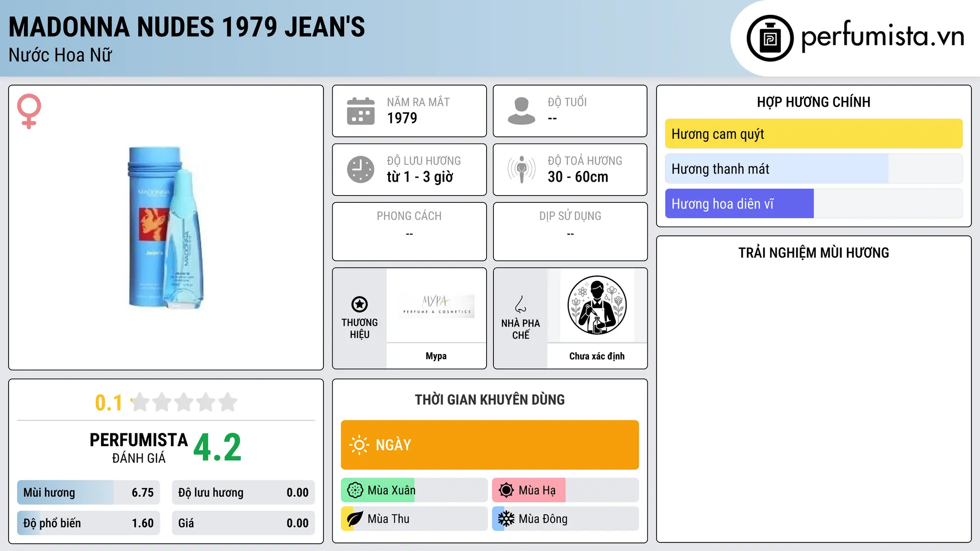Click the title MADONNA NUDES 1979 JEAN'S
The height and width of the screenshot is (551, 980).
click(x=187, y=27)
